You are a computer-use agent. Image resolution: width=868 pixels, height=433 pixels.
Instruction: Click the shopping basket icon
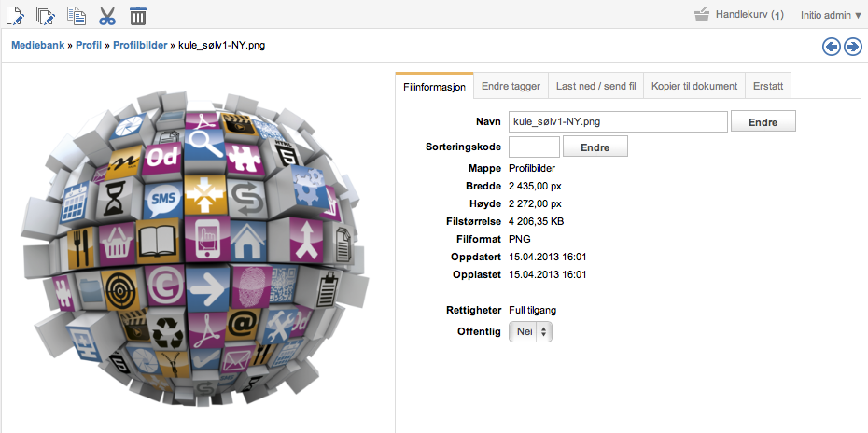pos(702,15)
